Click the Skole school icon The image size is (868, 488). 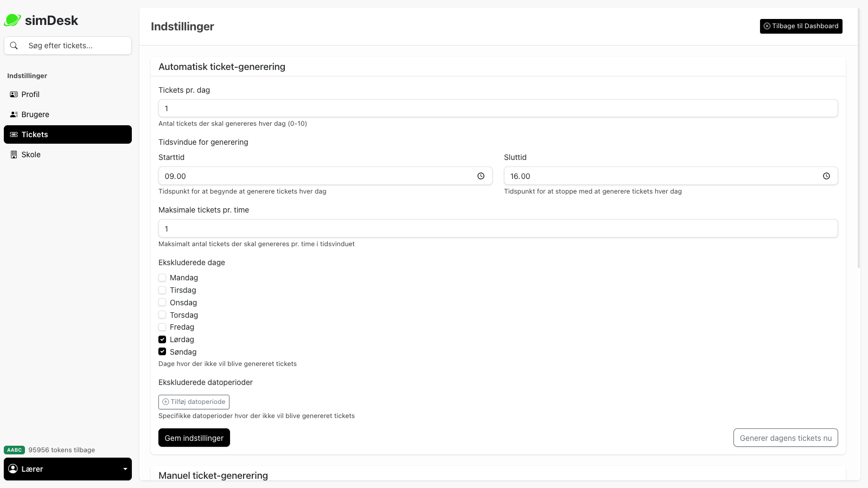[13, 154]
